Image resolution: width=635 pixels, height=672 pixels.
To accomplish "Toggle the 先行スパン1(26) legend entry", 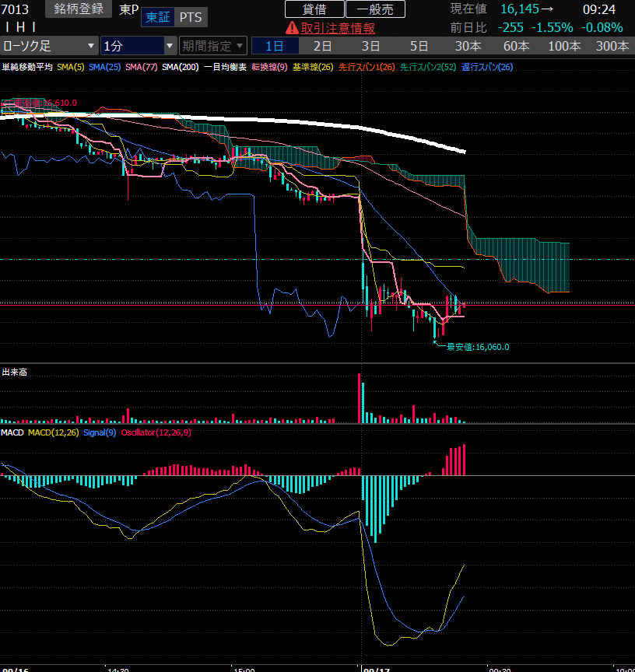I will coord(367,68).
